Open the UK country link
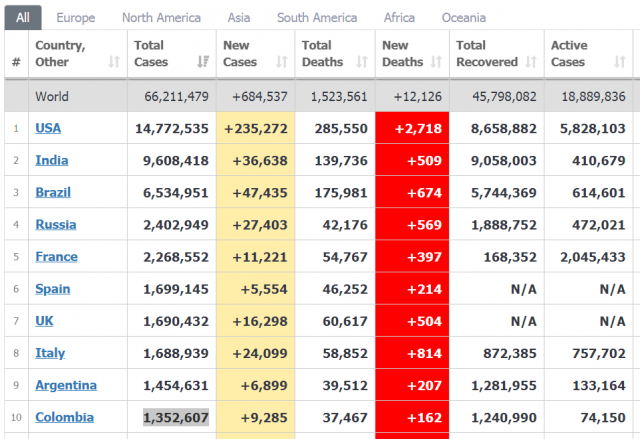Viewport: 640px width, 439px height. 44,321
